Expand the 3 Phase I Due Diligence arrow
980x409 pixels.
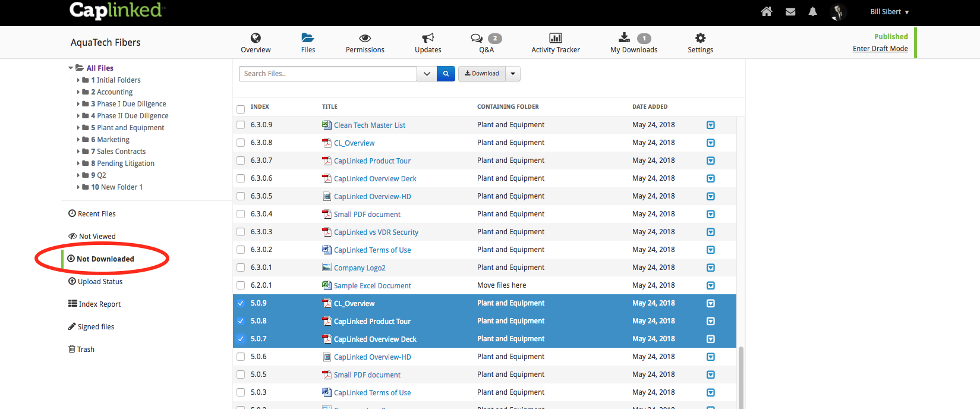pos(78,103)
